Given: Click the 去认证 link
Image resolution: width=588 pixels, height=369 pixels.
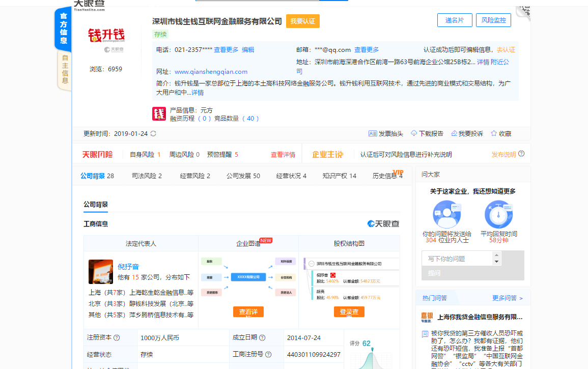Looking at the screenshot, I should 506,49.
